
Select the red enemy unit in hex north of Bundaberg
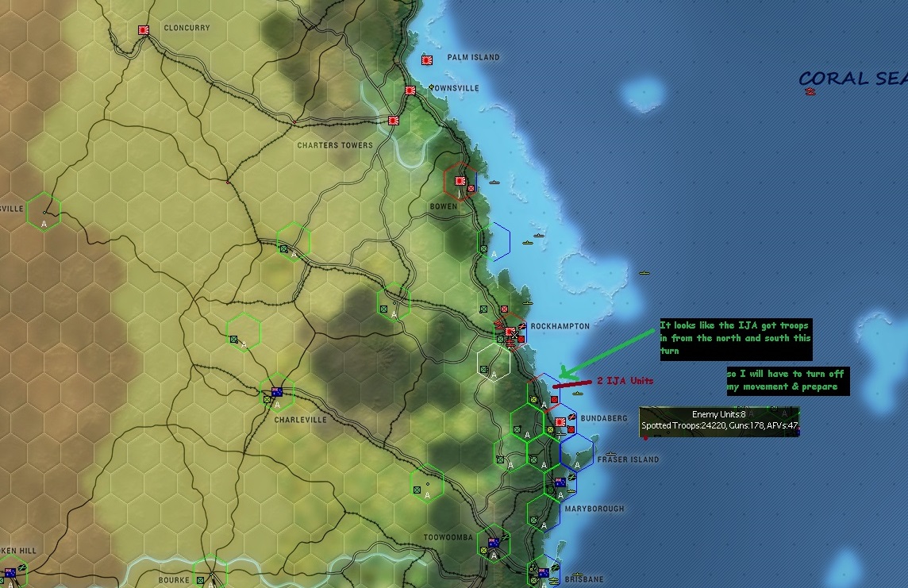554,399
